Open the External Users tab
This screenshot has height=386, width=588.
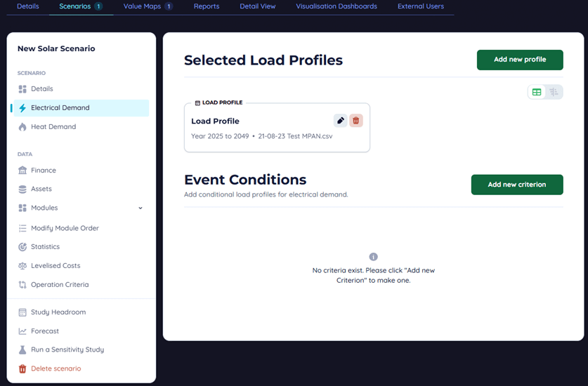tap(421, 6)
